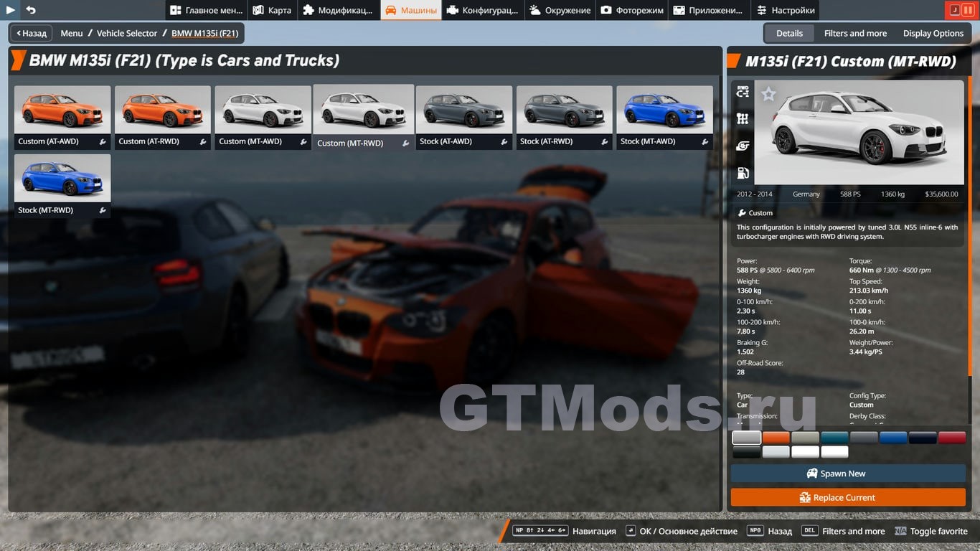Click the red J icon at top-right
980x551 pixels.
(x=954, y=10)
